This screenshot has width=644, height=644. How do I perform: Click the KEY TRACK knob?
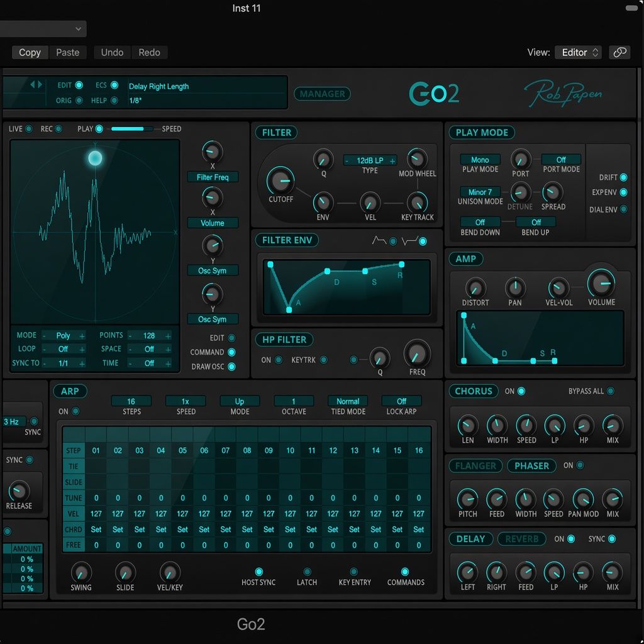tap(417, 202)
